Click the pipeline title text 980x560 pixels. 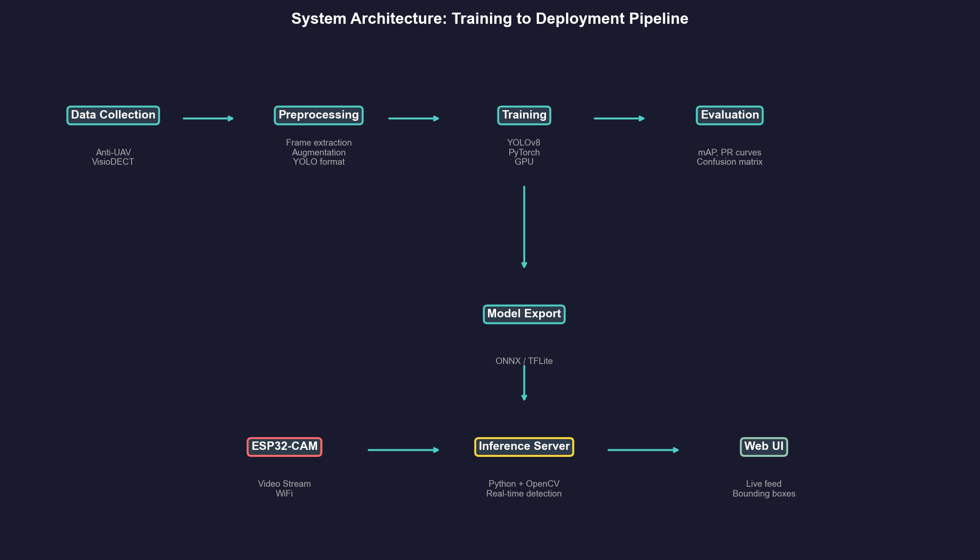pos(490,19)
